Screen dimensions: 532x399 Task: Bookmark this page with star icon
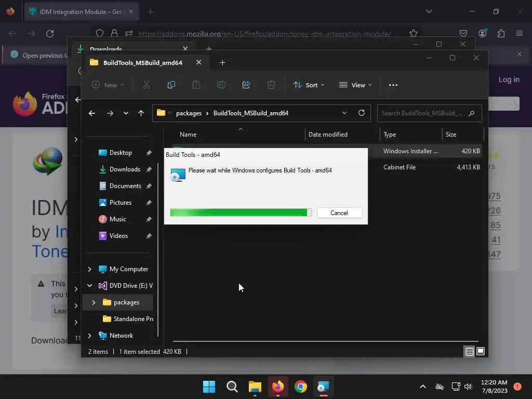(413, 33)
